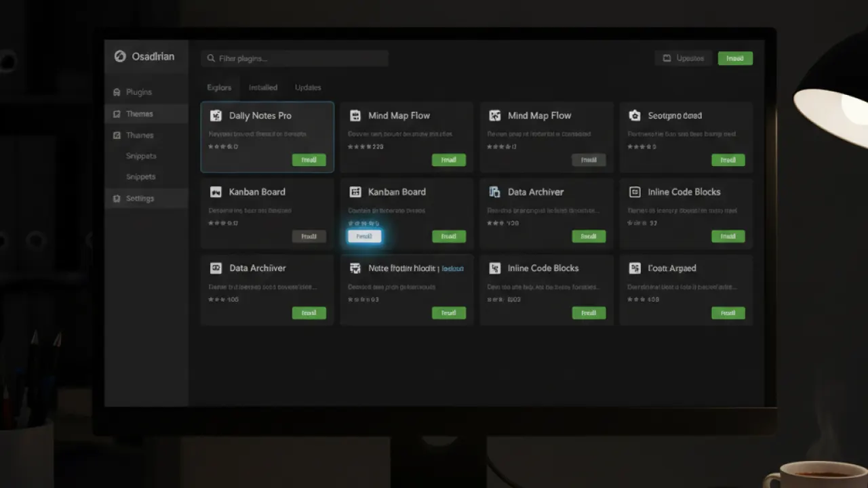Viewport: 868px width, 488px height.
Task: Click the green button next to the top Updates button
Action: [x=735, y=58]
